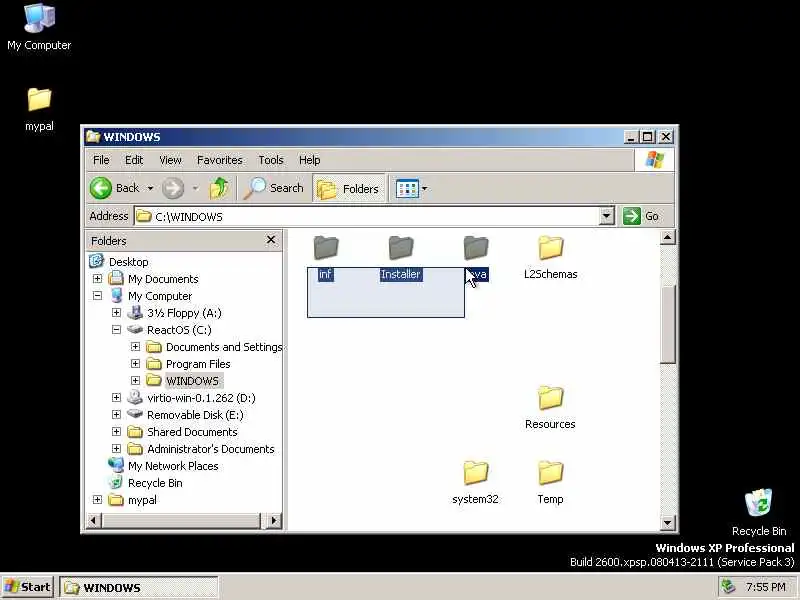The height and width of the screenshot is (600, 800).
Task: Select the inf folder icon
Action: click(x=326, y=248)
